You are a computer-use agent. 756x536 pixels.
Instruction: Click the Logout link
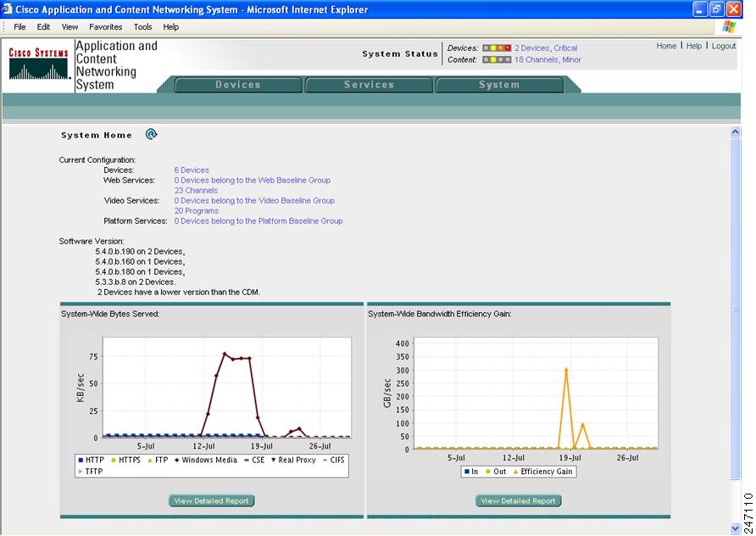pos(724,46)
